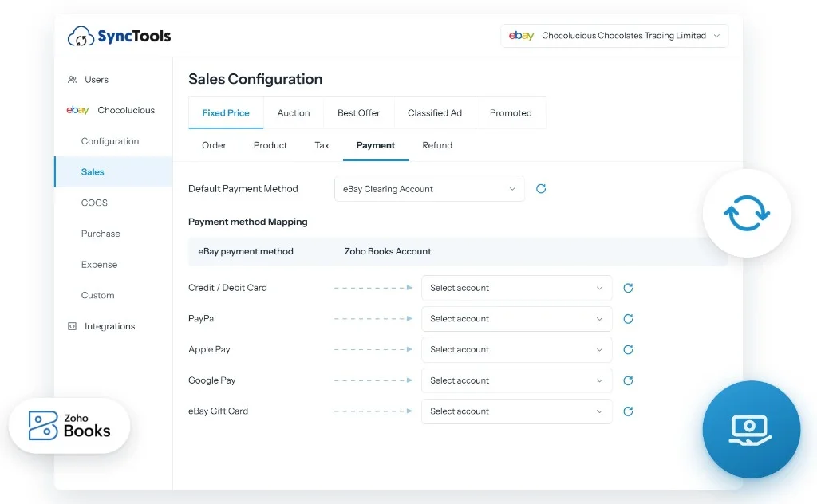
Task: Open account dropdown for PayPal
Action: 516,319
